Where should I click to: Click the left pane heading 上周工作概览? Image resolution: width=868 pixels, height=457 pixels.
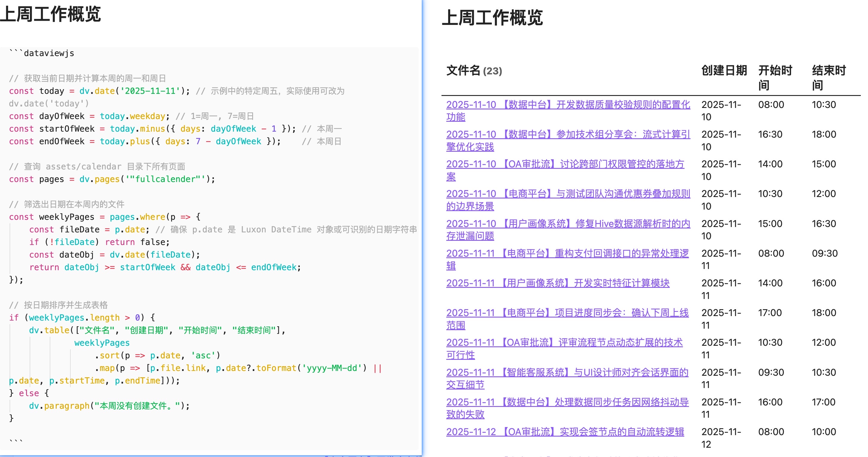coord(51,14)
